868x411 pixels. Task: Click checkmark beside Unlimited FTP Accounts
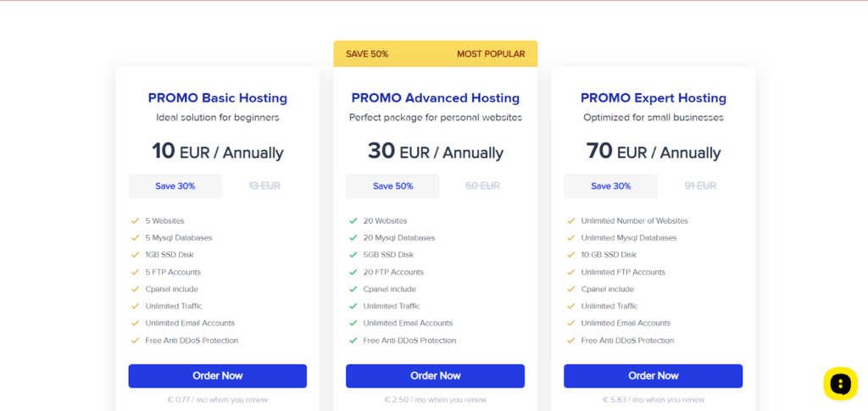[570, 272]
